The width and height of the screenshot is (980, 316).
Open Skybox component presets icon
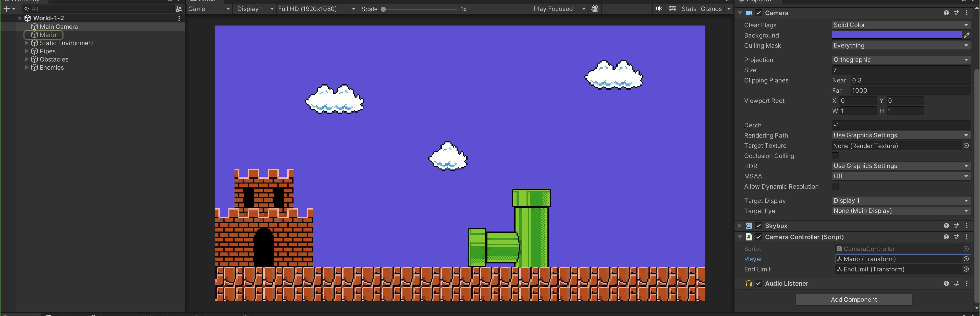[x=957, y=226]
